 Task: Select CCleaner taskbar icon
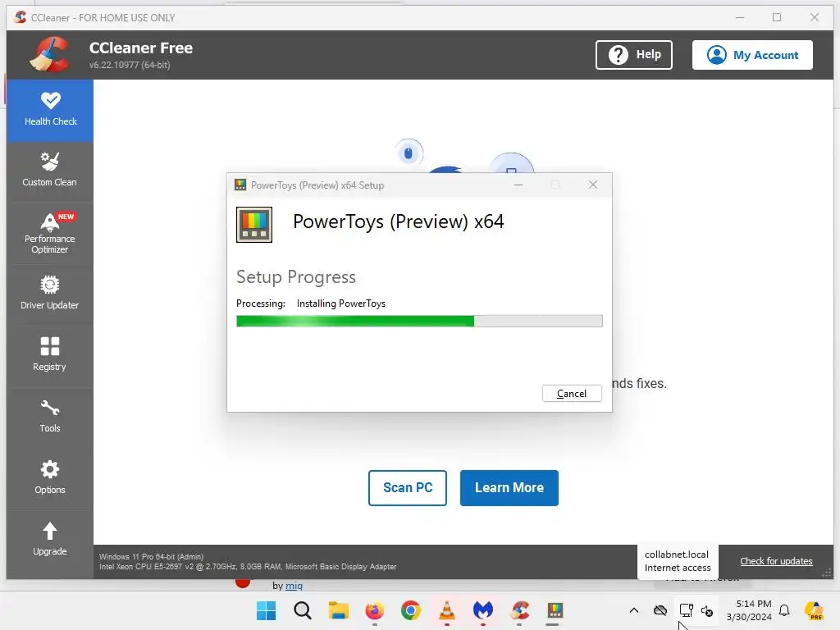519,610
